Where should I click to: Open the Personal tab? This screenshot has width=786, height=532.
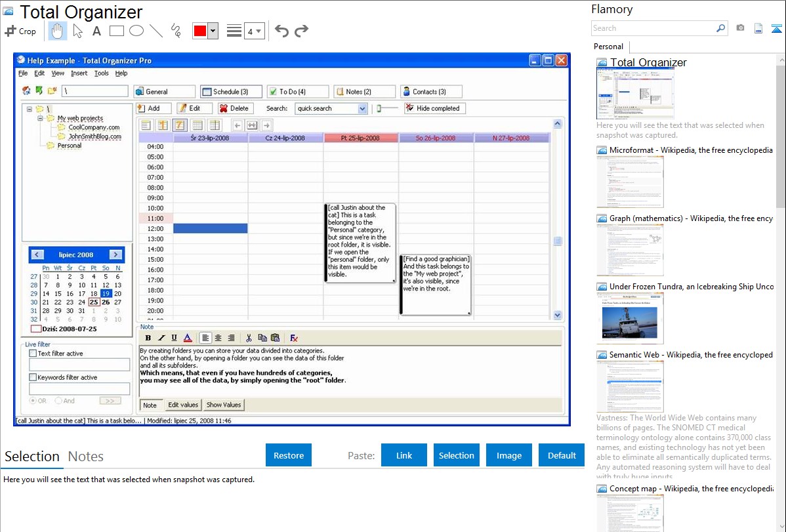click(608, 47)
